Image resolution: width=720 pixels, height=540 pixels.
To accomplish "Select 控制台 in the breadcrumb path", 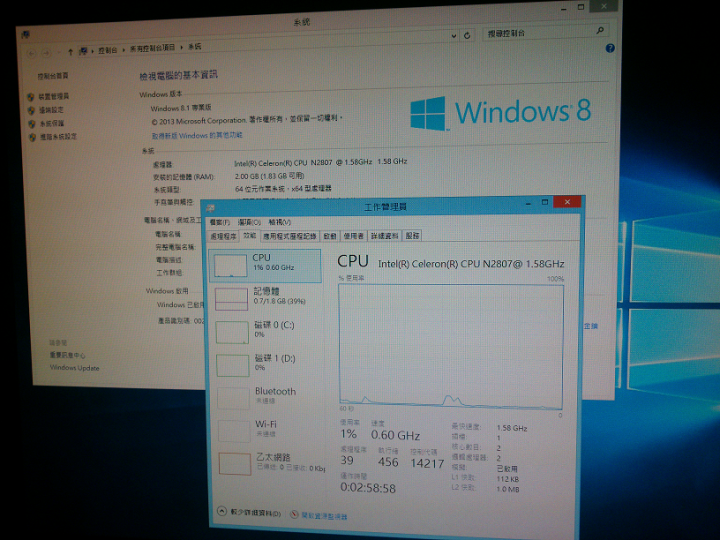I will coord(107,50).
